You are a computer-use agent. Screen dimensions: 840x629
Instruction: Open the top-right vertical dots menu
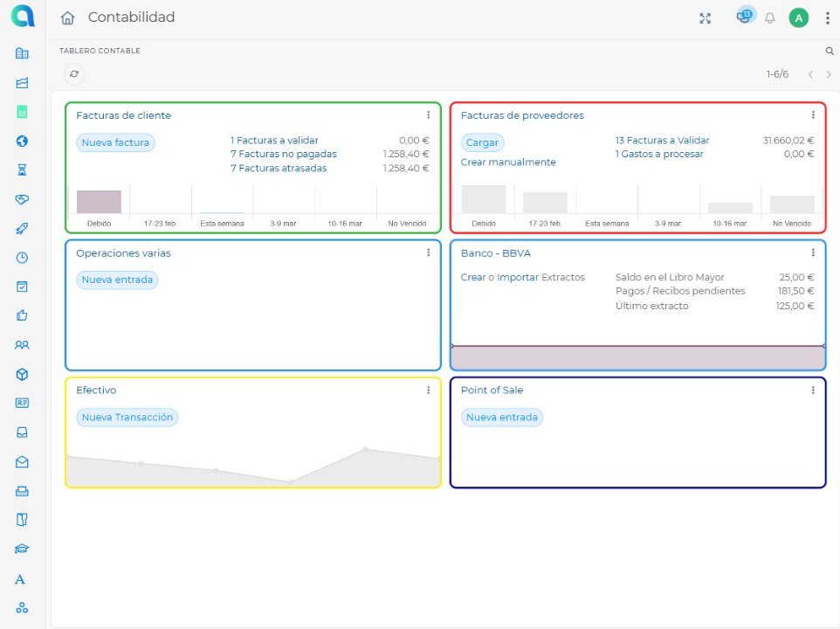pos(827,17)
